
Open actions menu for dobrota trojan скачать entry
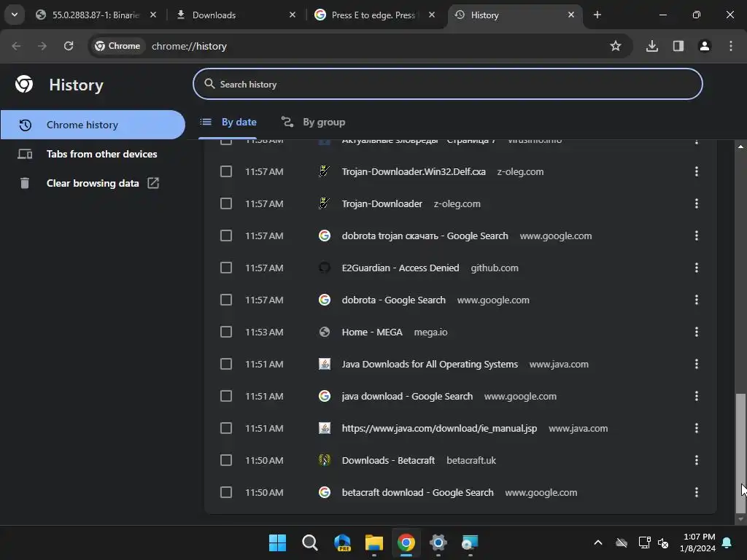[697, 236]
